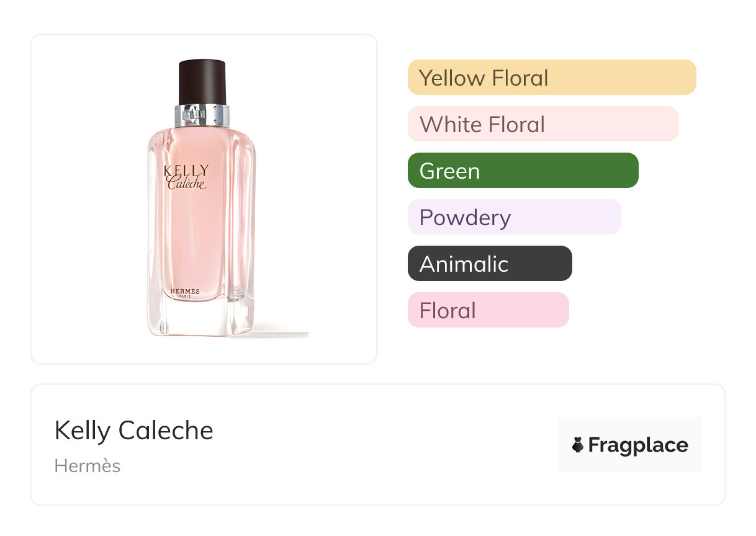
Task: Choose the Green accord bar
Action: coord(523,171)
